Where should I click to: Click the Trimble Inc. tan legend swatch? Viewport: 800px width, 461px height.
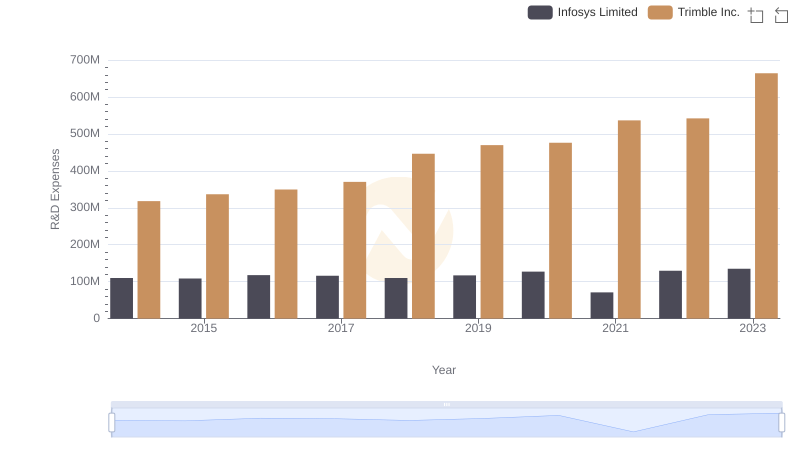[x=660, y=12]
